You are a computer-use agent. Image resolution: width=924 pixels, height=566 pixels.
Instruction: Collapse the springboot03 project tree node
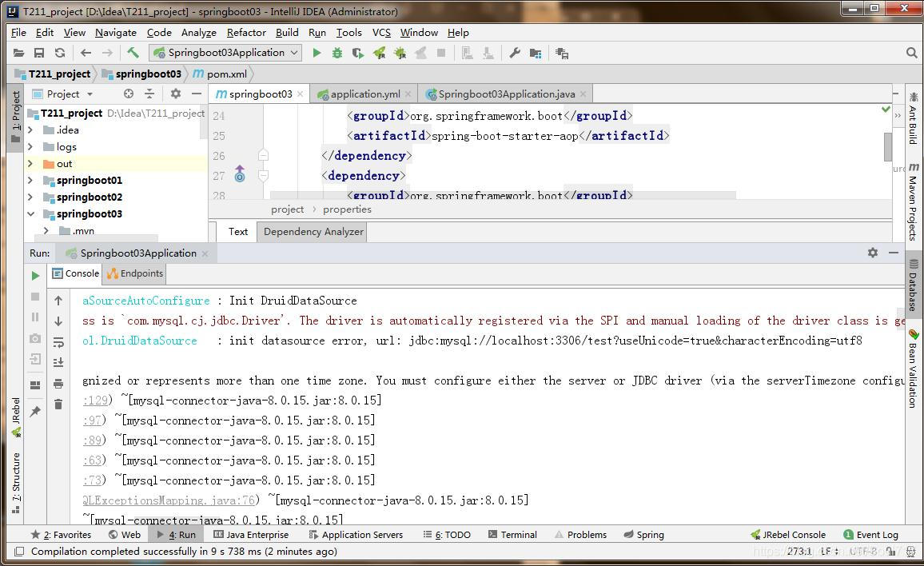(30, 213)
